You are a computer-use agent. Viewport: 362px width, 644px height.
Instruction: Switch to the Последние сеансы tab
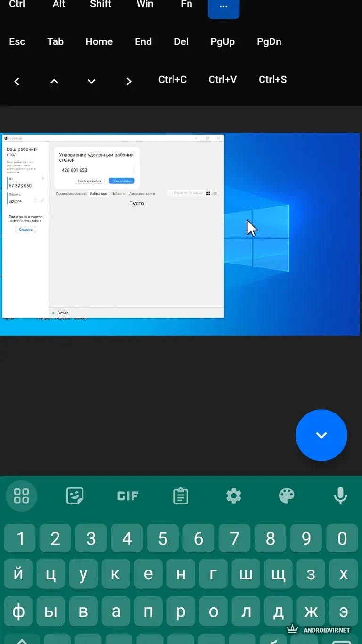(x=71, y=193)
